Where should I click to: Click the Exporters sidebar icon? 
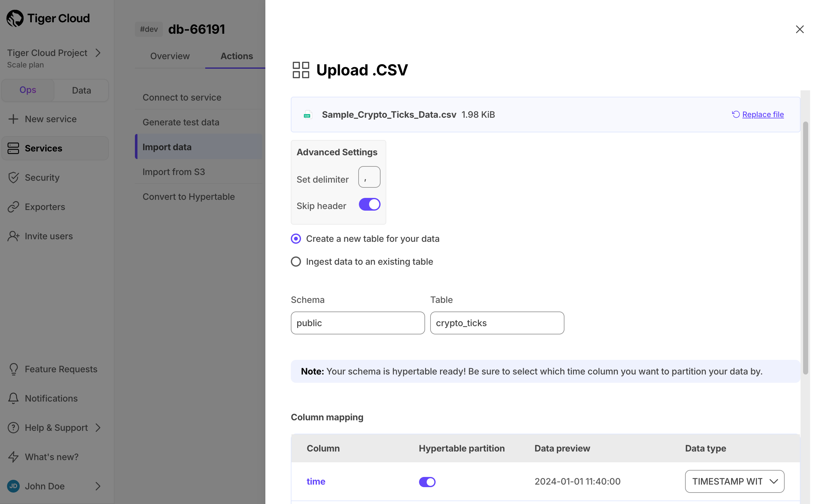pyautogui.click(x=13, y=207)
